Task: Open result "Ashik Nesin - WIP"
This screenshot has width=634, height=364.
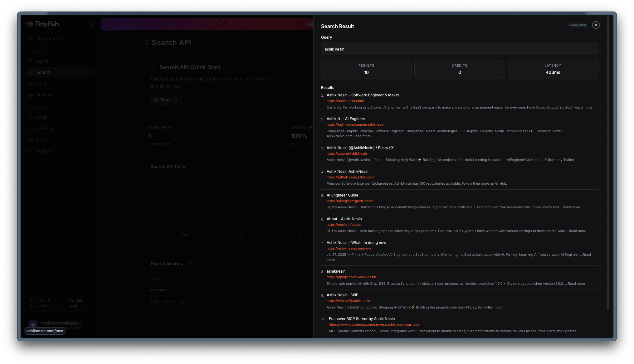Action: pos(343,295)
